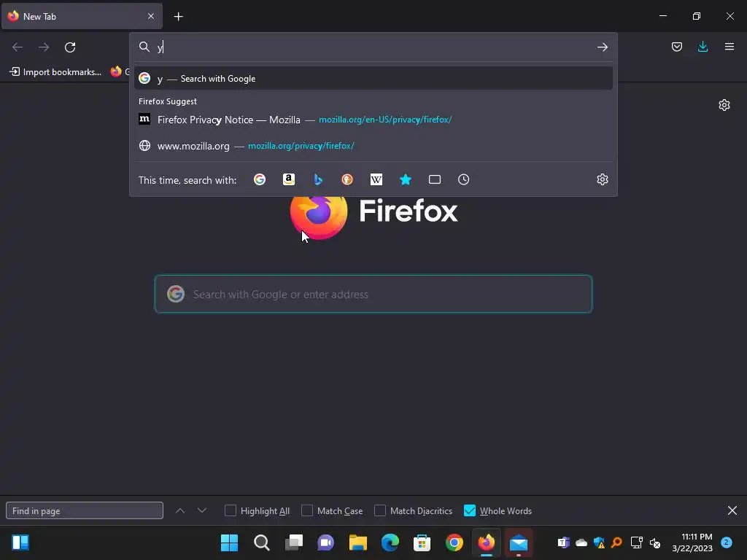Open the Downloads panel
Viewport: 747px width, 560px height.
703,47
